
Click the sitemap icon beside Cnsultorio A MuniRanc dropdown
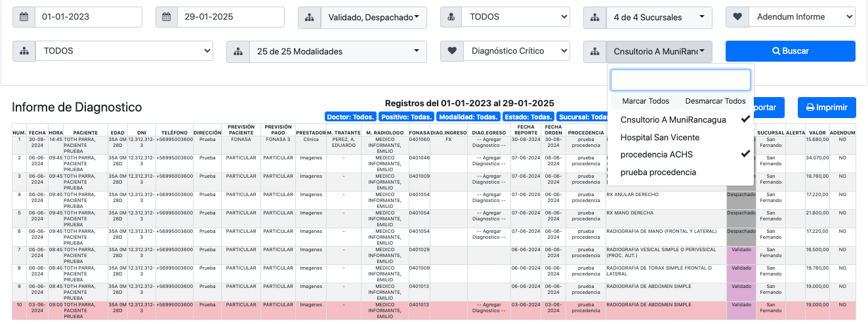[594, 51]
